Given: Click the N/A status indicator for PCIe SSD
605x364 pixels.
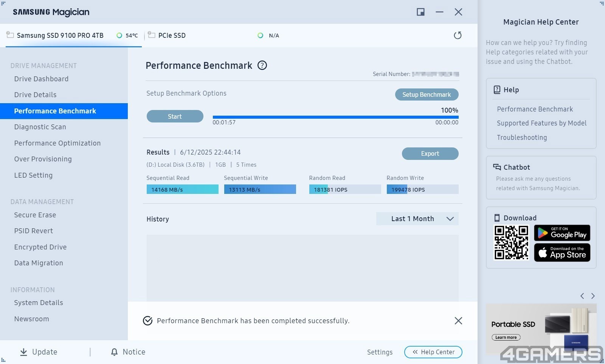Looking at the screenshot, I should (x=268, y=36).
